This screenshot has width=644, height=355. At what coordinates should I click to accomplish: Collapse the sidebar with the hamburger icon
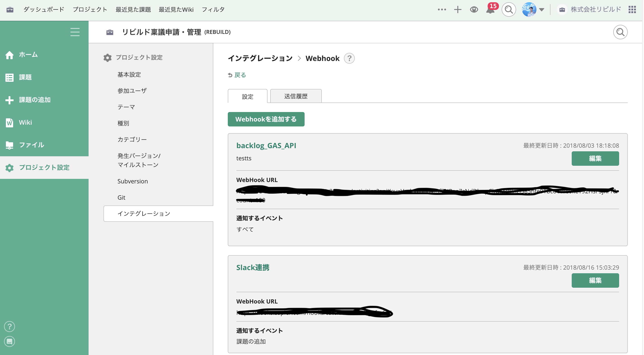tap(75, 32)
